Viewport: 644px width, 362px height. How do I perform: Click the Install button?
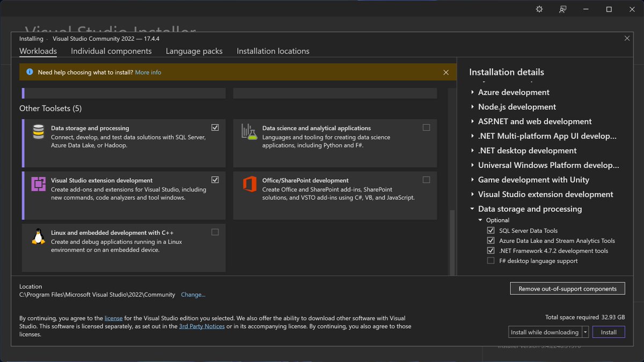(609, 332)
